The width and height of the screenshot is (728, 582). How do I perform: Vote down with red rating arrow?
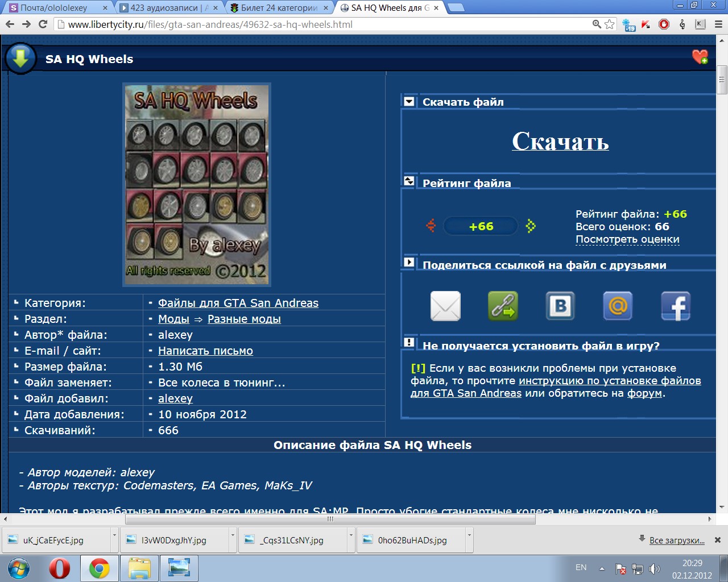[x=431, y=226]
